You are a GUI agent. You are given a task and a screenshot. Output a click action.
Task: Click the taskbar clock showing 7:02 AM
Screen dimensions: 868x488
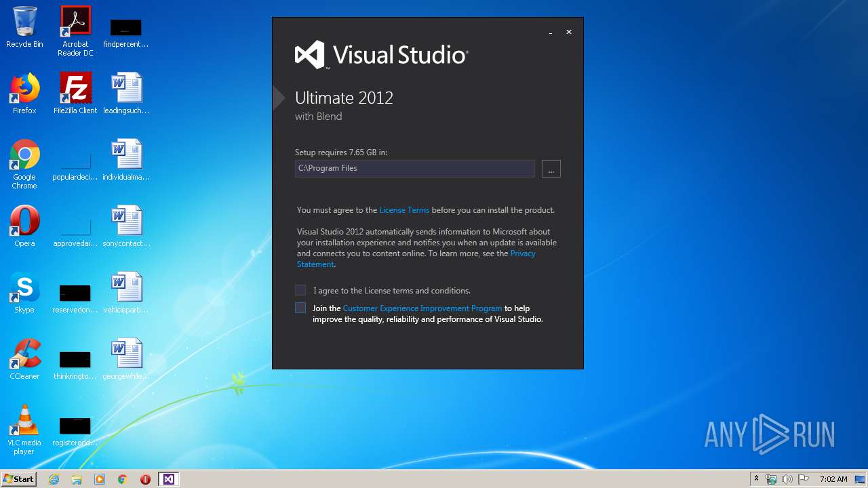(x=833, y=479)
